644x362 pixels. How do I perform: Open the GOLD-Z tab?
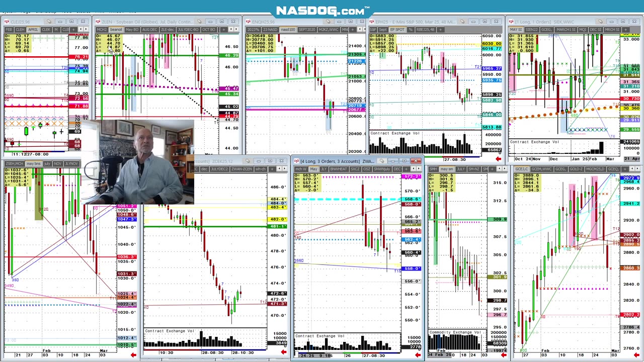(576, 169)
